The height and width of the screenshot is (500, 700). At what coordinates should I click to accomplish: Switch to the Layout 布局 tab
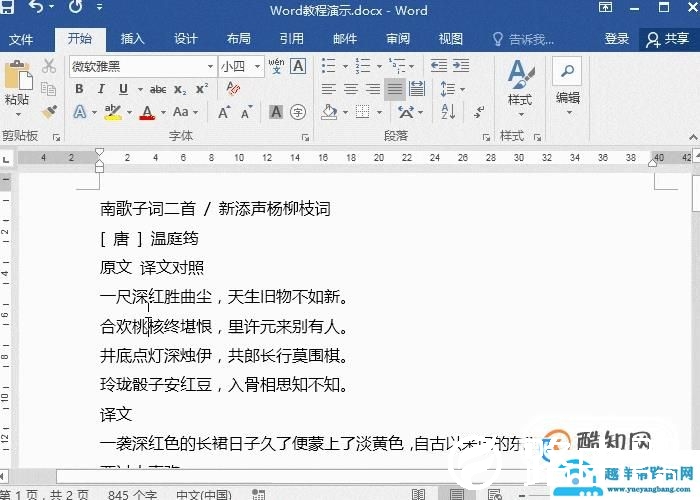[x=238, y=39]
